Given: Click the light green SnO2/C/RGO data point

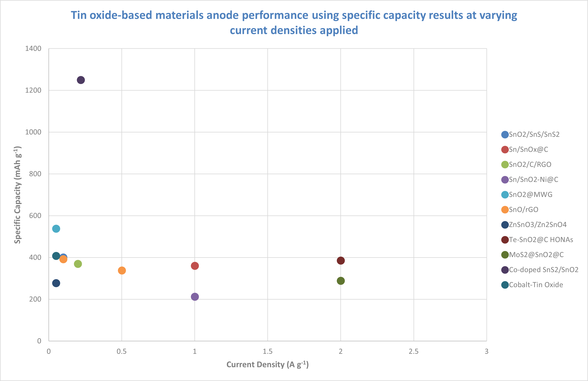Looking at the screenshot, I should (x=78, y=264).
